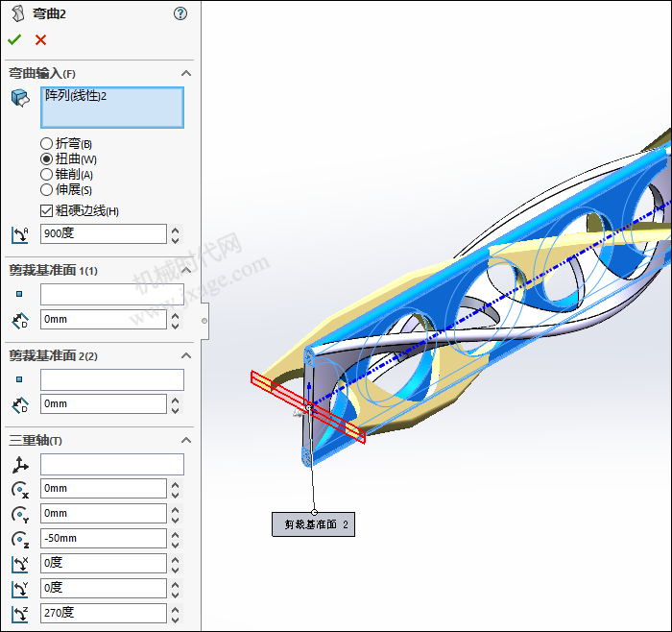The height and width of the screenshot is (632, 672).
Task: Click the 270度 Z rotation angle field
Action: tap(104, 613)
